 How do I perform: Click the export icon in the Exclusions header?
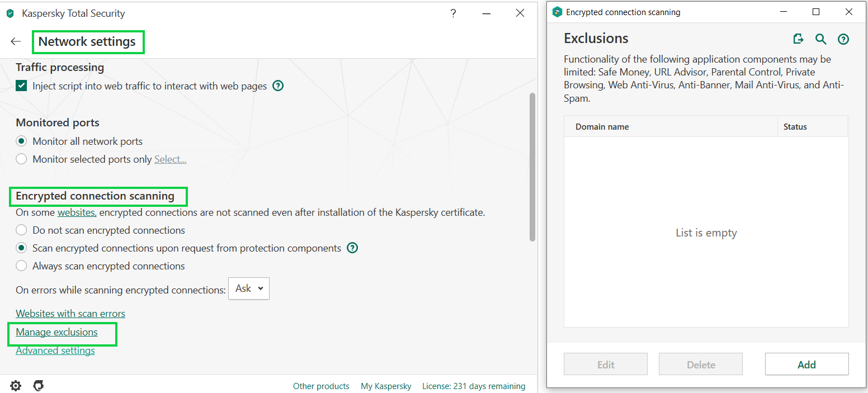798,39
